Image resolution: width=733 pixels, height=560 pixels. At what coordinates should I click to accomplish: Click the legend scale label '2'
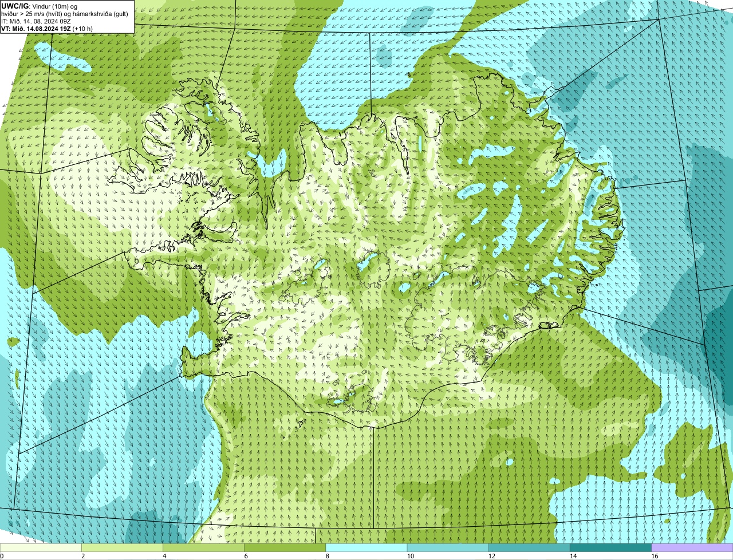click(x=83, y=556)
